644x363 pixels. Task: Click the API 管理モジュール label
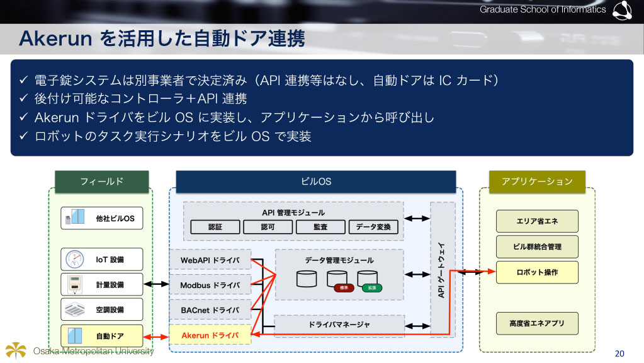293,212
